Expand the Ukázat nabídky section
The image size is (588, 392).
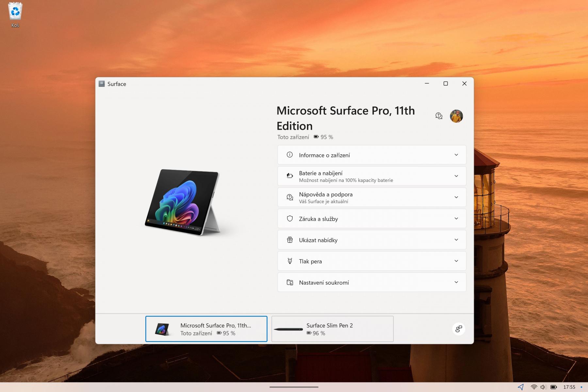(x=372, y=240)
